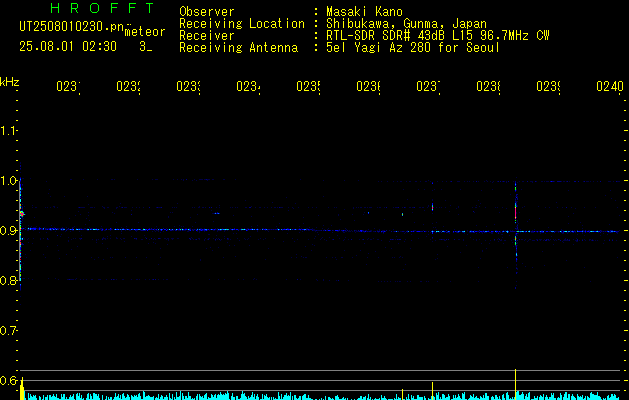The height and width of the screenshot is (400, 629).
Task: Click the 0235 time axis label
Action: tap(308, 86)
